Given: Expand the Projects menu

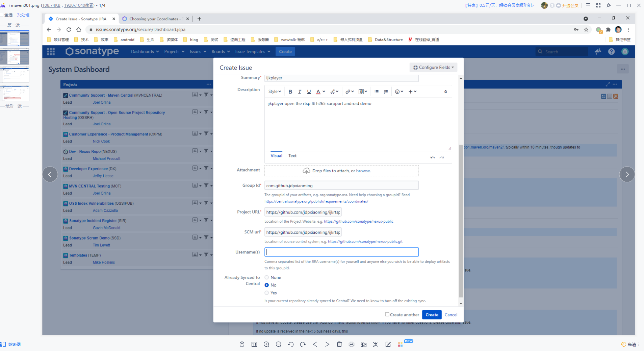Looking at the screenshot, I should tap(174, 52).
